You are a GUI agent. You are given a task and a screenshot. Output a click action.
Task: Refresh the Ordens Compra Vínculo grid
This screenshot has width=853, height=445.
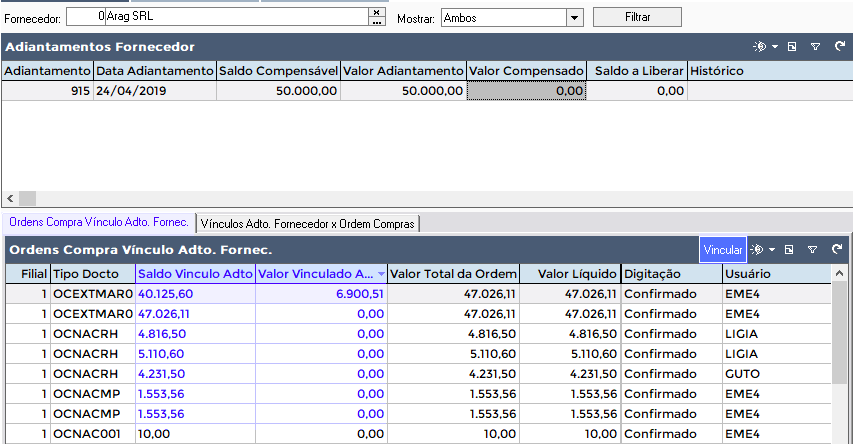click(837, 249)
